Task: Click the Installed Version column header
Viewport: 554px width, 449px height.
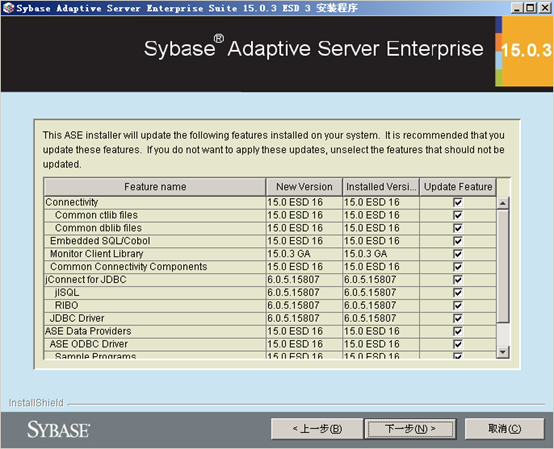Action: tap(381, 187)
